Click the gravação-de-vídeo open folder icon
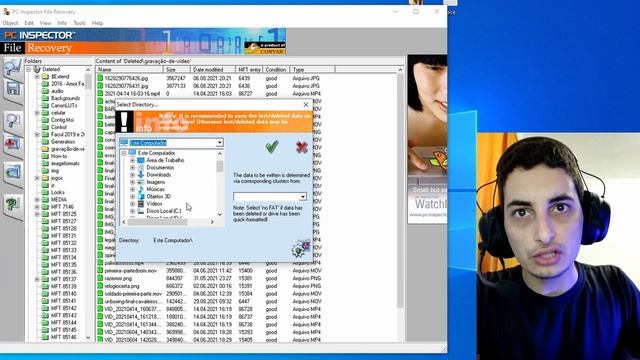The image size is (640, 360). pos(45,149)
